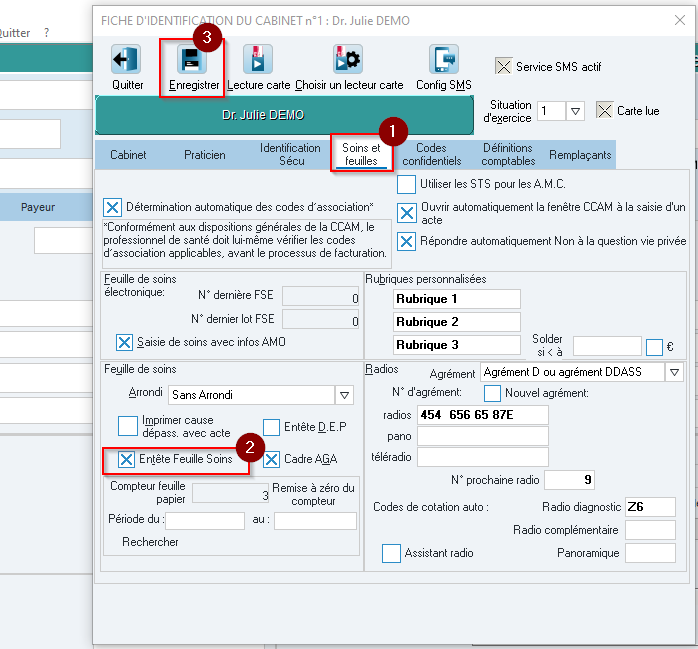Toggle Répondre automatiquement Non vie privée
Image resolution: width=698 pixels, height=649 pixels.
click(x=406, y=241)
